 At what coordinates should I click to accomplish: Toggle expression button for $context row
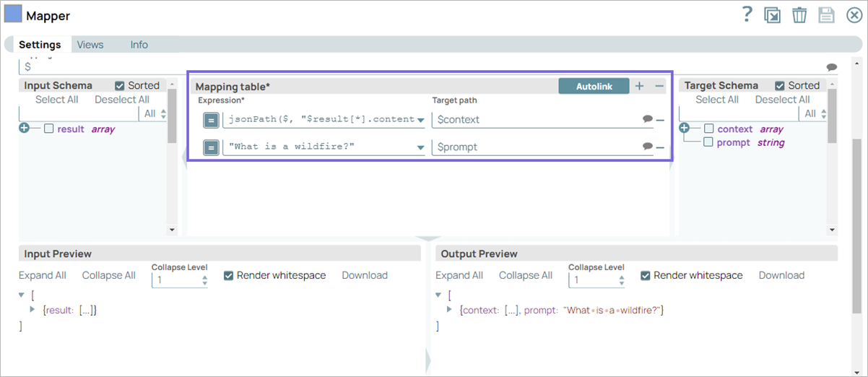click(211, 120)
